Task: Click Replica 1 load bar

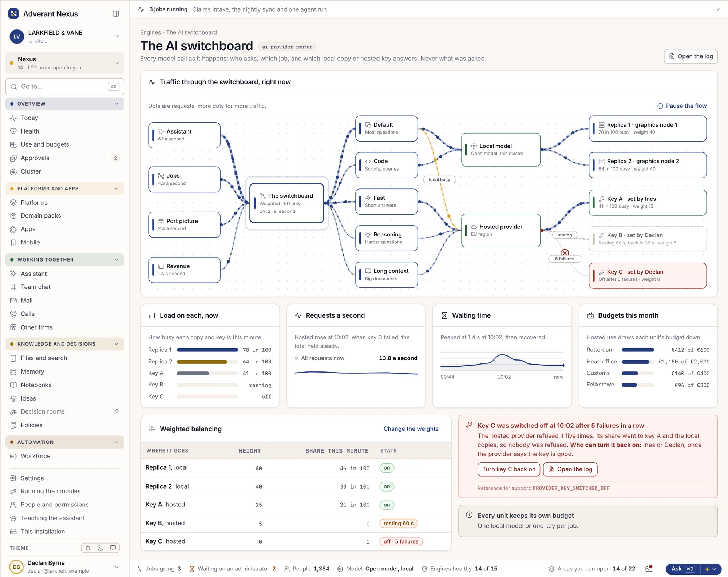Action: click(207, 350)
